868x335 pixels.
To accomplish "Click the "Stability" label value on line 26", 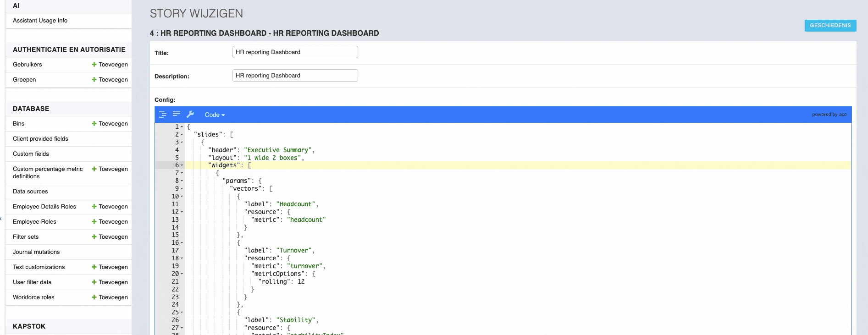I will (x=296, y=320).
